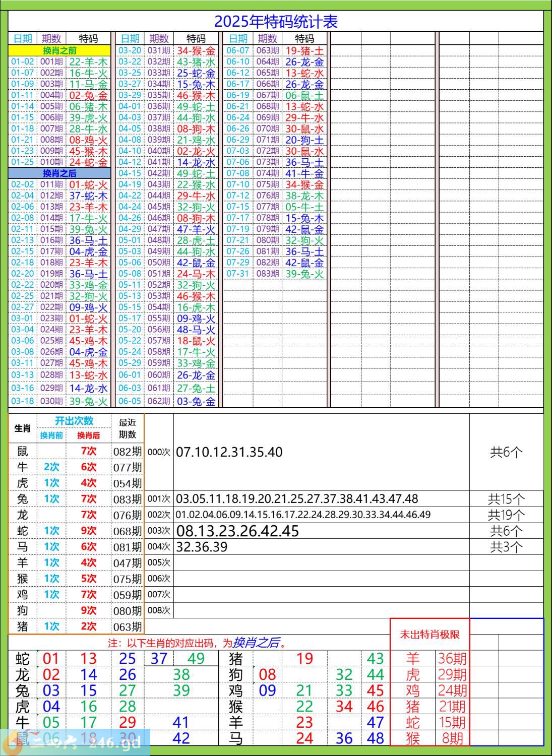Select blue 48 in the 马 number row
This screenshot has width=552, height=756.
click(x=376, y=738)
